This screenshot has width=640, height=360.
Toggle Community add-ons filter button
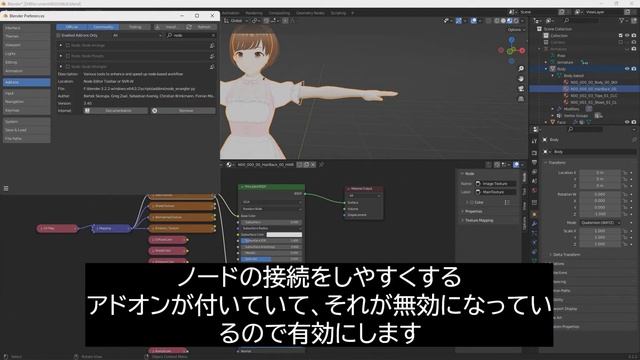103,27
